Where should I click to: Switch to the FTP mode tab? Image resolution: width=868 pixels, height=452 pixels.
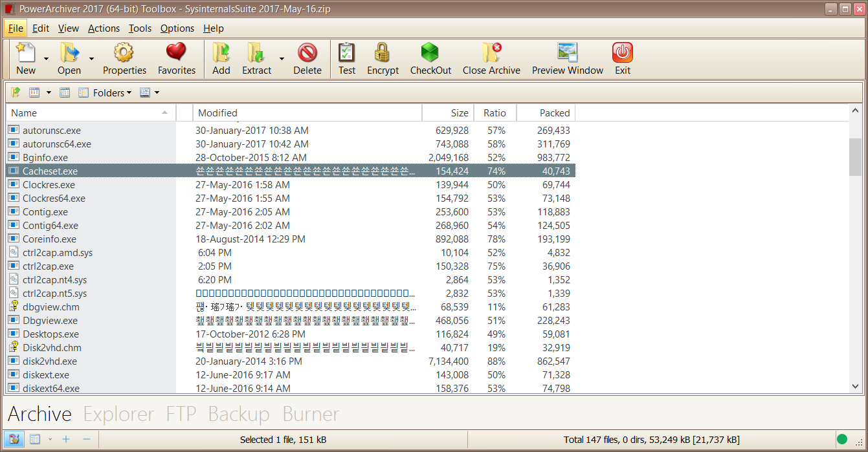click(x=181, y=414)
